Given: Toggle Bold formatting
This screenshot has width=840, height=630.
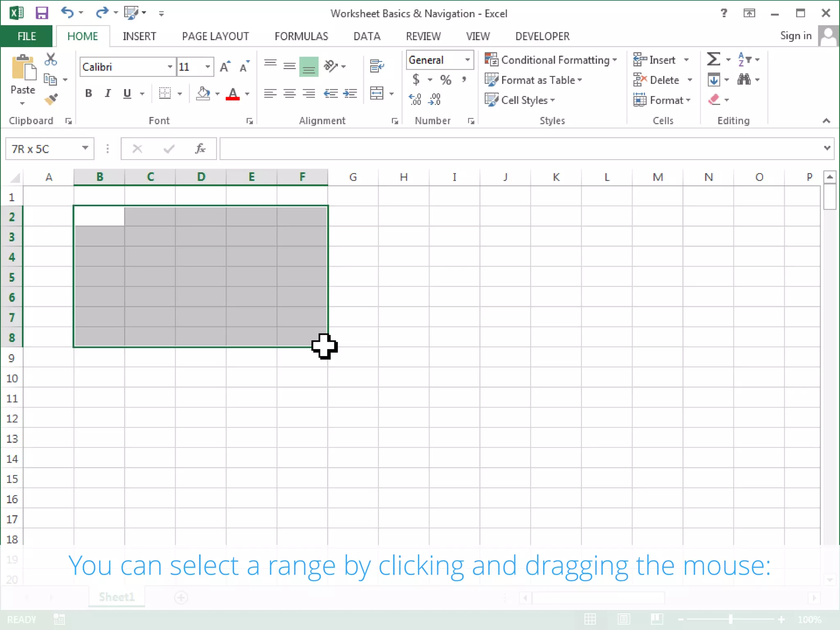Looking at the screenshot, I should [88, 94].
